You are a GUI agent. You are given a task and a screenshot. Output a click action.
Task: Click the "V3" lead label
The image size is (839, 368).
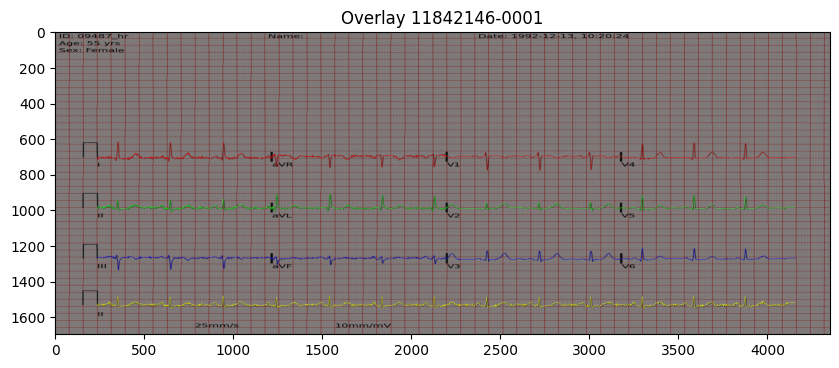pyautogui.click(x=454, y=266)
